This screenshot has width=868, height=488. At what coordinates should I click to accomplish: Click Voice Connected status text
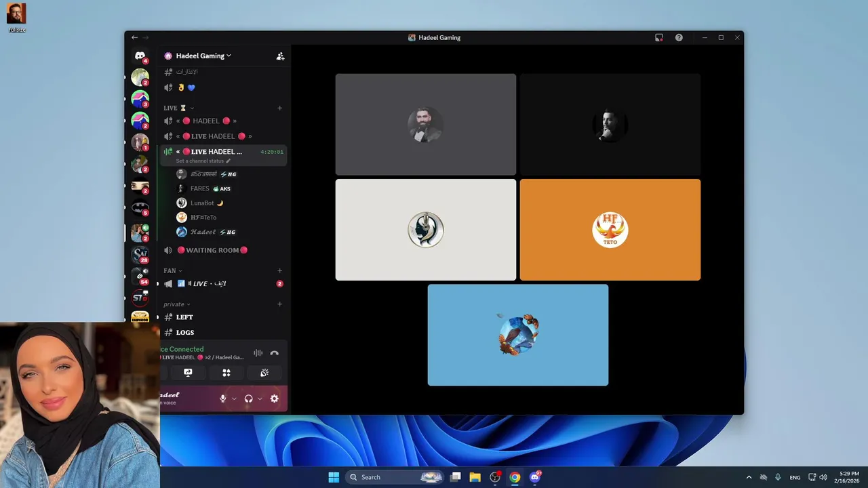click(182, 349)
